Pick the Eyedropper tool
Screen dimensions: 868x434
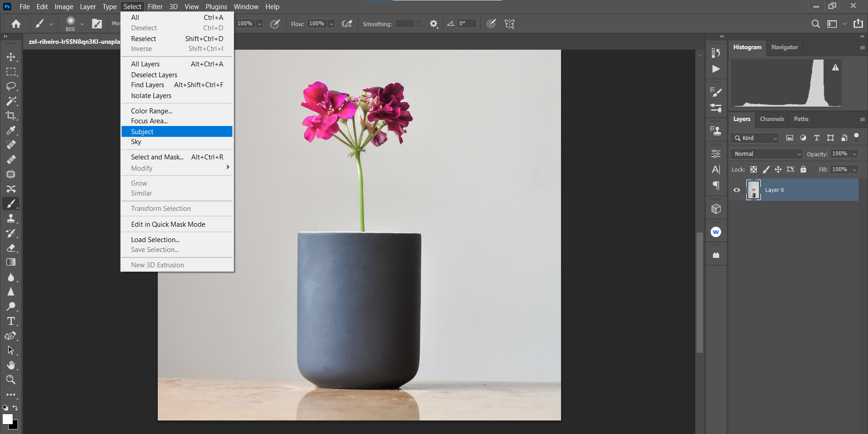tap(11, 131)
